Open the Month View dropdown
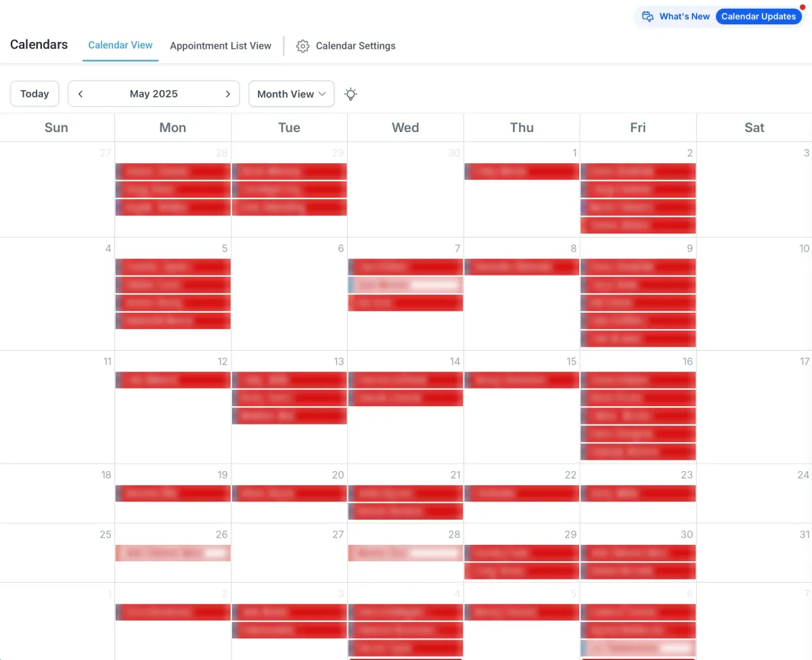 (x=292, y=94)
